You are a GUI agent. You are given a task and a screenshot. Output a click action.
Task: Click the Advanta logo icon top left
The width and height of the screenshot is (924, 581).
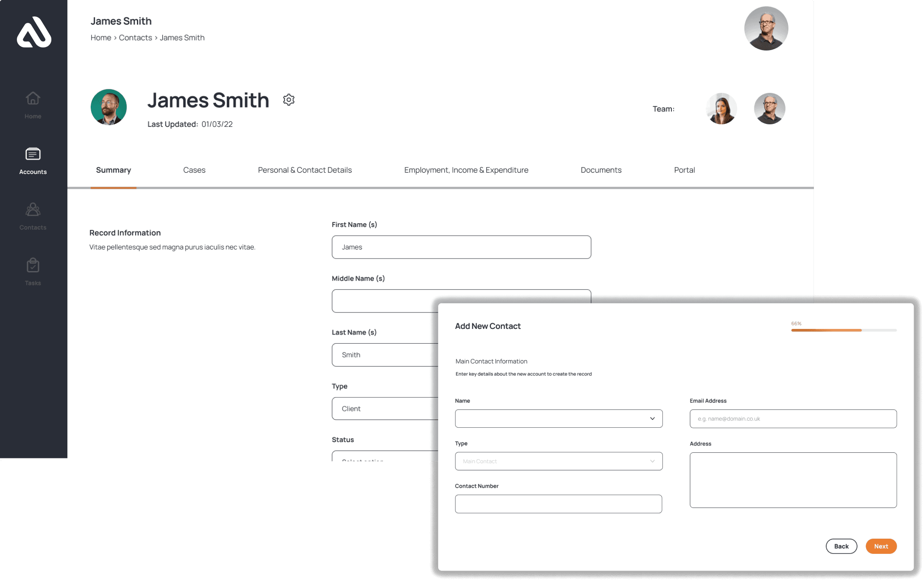(x=33, y=32)
